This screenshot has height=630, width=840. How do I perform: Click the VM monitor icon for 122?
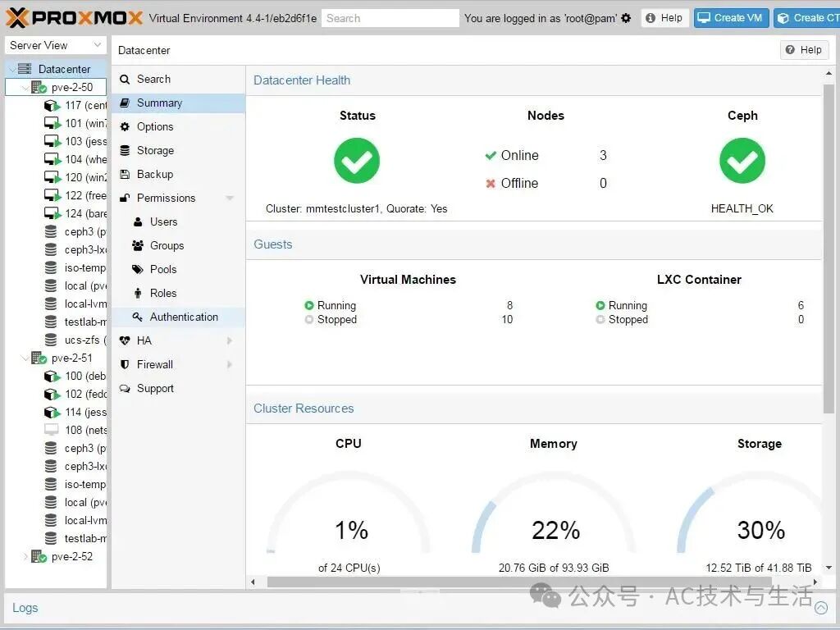coord(52,195)
